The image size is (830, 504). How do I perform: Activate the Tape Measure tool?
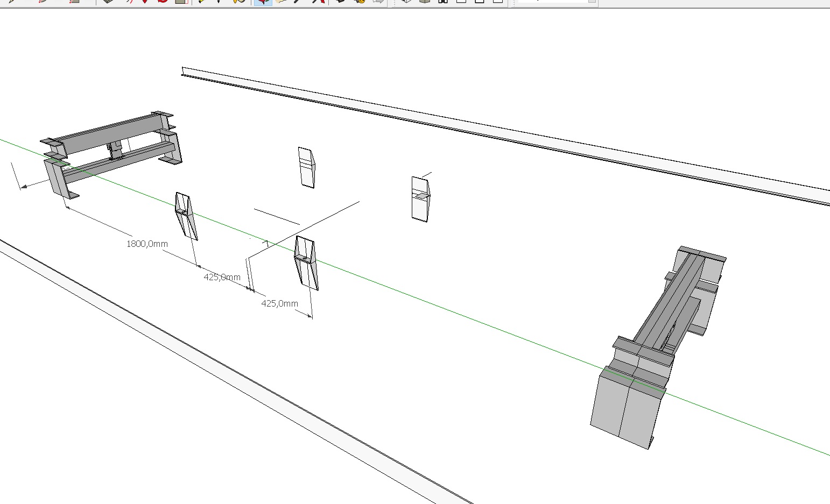pyautogui.click(x=201, y=2)
